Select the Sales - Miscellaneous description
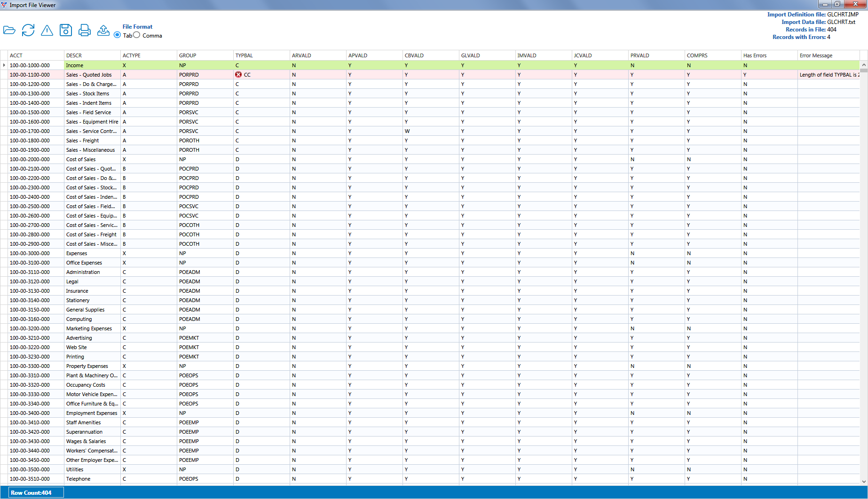Viewport: 868px width, 499px height. [92, 150]
